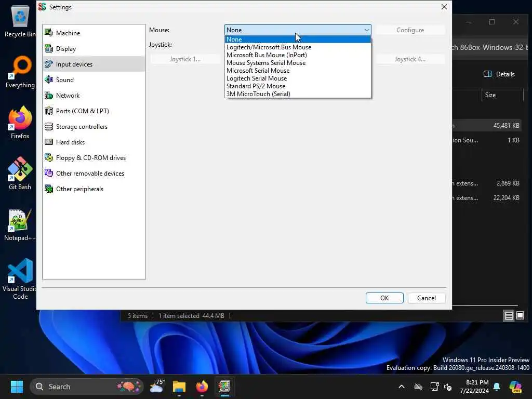Open Other peripherals category
Image resolution: width=532 pixels, height=399 pixels.
[94, 189]
